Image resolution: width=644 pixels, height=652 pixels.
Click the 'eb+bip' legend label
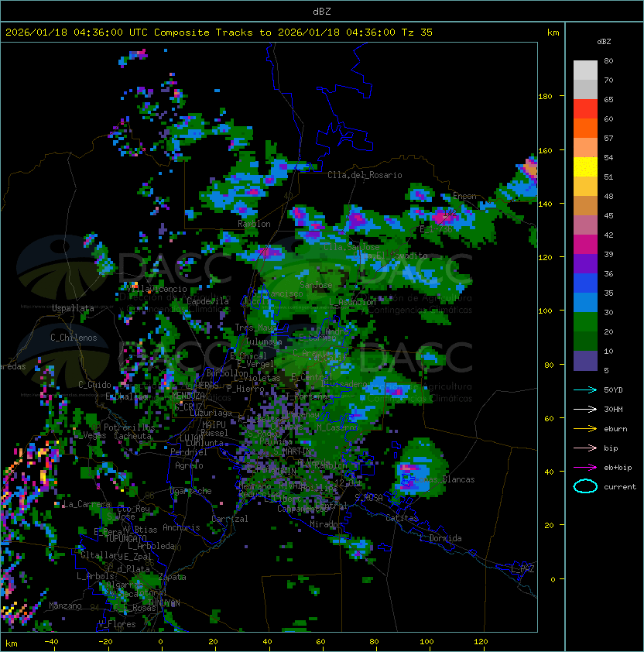click(x=618, y=468)
